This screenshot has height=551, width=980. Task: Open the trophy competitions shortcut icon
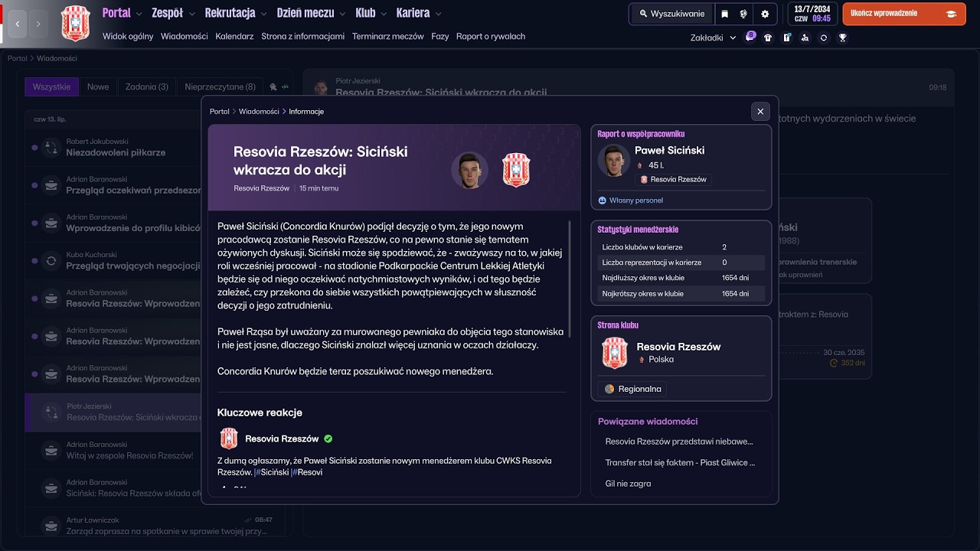click(x=842, y=37)
